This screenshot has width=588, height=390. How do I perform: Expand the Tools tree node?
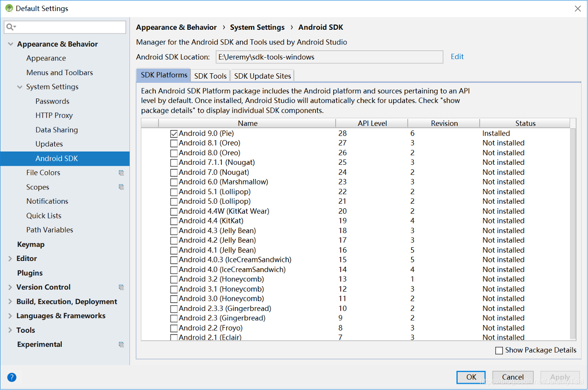[x=10, y=330]
